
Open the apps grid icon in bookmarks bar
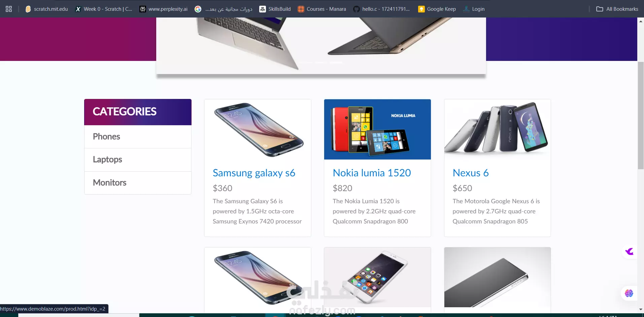click(9, 9)
